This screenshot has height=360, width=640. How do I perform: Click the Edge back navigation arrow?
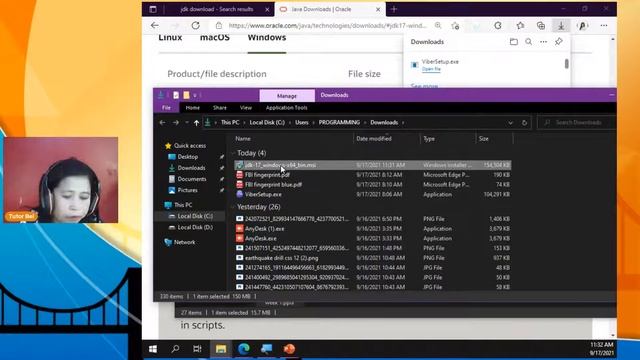pos(155,25)
